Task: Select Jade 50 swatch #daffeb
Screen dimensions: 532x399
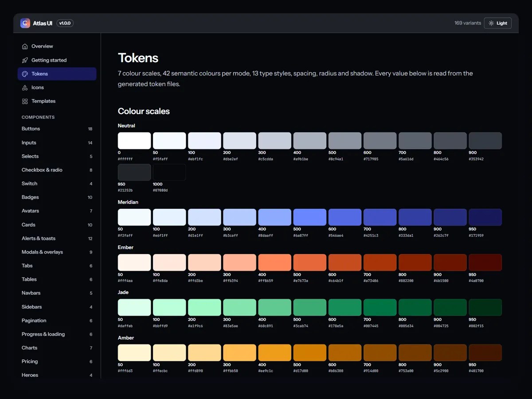Action: coord(134,307)
